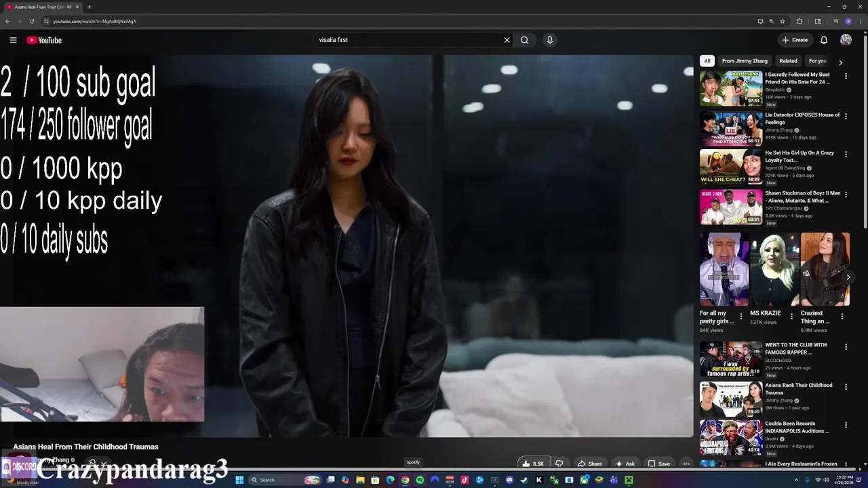868x488 pixels.
Task: Open Chrome profile avatar
Action: (848, 21)
